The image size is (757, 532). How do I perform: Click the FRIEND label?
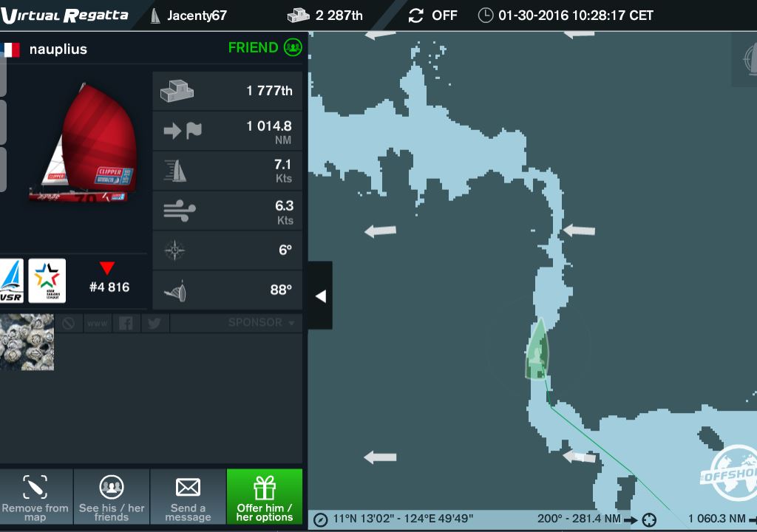(x=253, y=47)
